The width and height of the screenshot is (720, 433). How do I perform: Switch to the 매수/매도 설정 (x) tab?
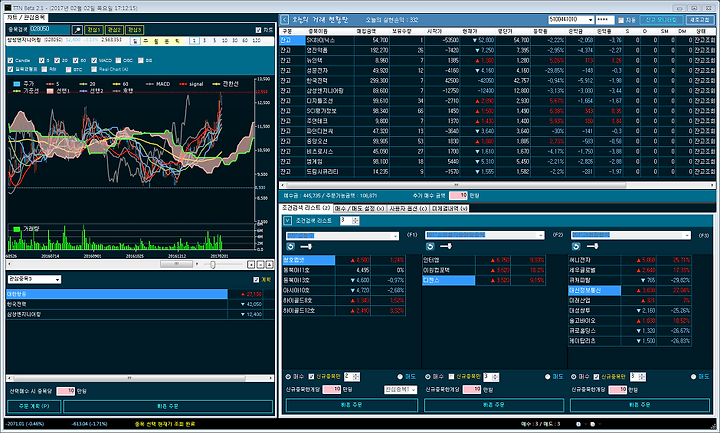[x=360, y=208]
